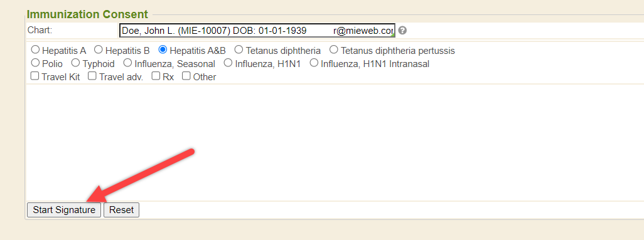Screen dimensions: 644x240
Task: Select the Hepatitis B option
Action: (x=98, y=50)
